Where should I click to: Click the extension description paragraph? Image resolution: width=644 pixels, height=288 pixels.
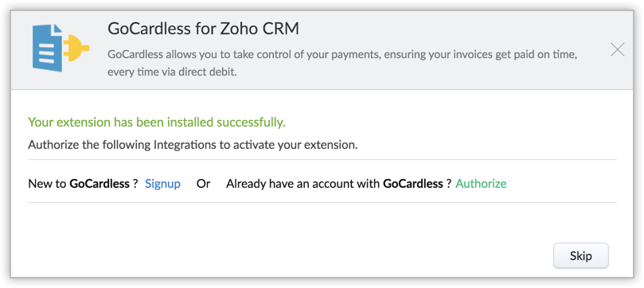point(342,64)
